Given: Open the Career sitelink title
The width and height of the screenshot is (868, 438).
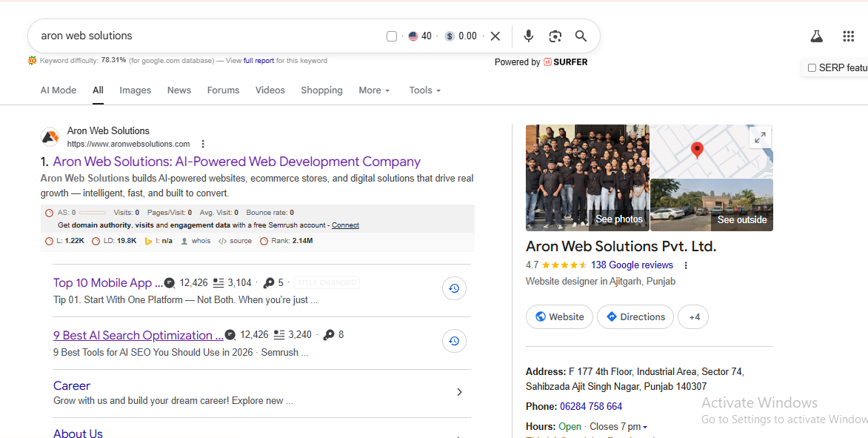Looking at the screenshot, I should click(x=71, y=386).
